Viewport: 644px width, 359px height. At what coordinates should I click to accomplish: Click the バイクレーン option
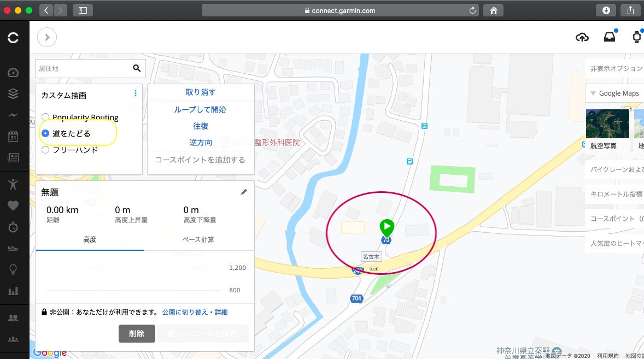coord(616,169)
